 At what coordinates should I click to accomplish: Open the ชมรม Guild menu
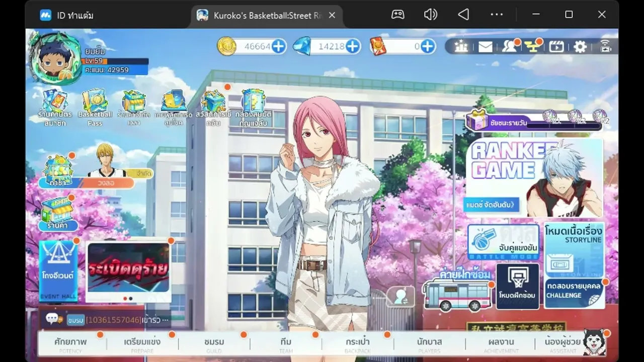214,344
